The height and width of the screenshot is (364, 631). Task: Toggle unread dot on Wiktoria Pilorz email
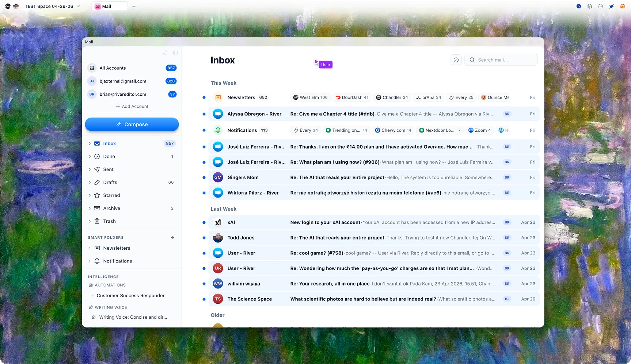(x=204, y=193)
